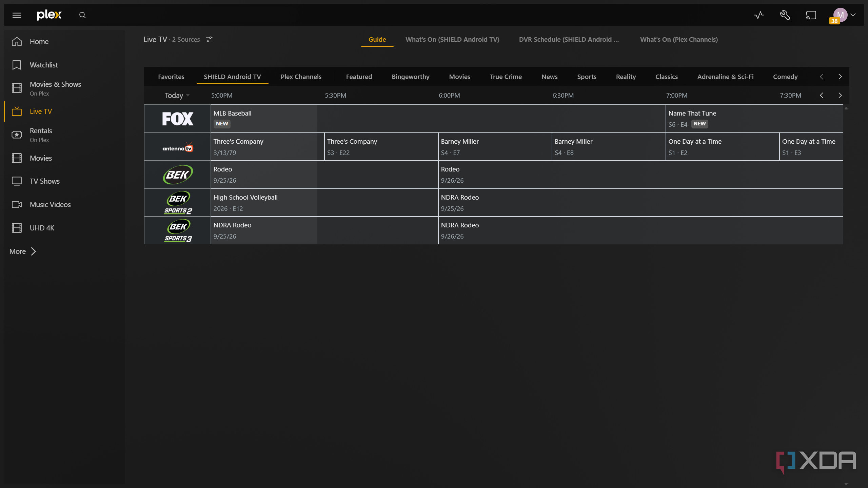Select the News category
Viewport: 868px width, 488px height.
(x=549, y=77)
